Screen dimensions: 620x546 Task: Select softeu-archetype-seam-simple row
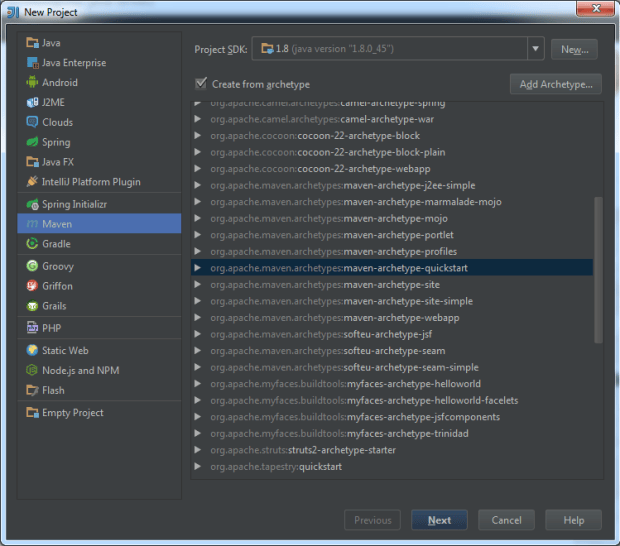[x=391, y=367]
